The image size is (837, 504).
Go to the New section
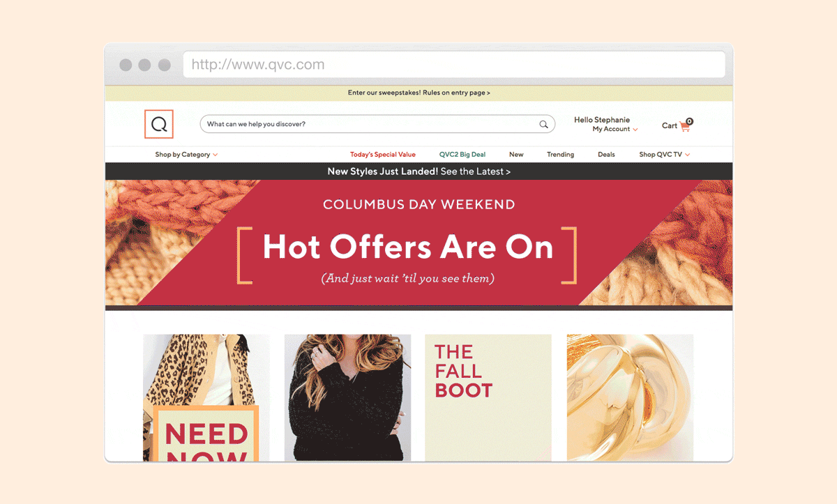[x=516, y=155]
